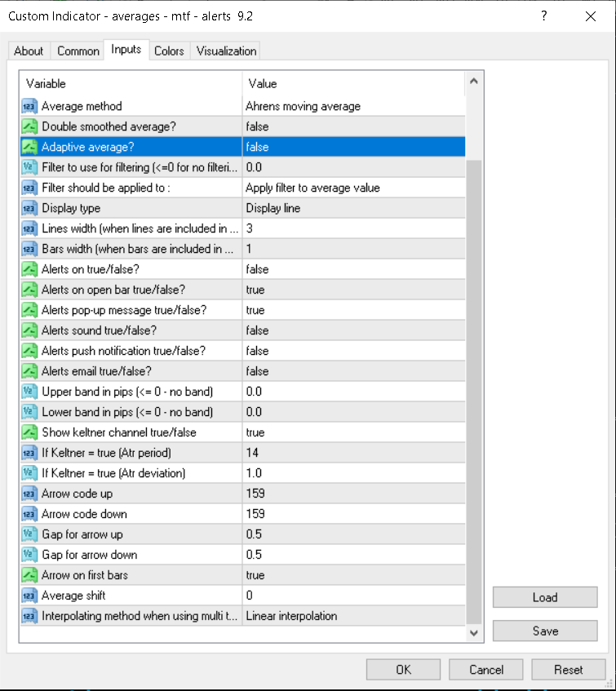Screen dimensions: 616x691
Task: Toggle Show keltner channel value
Action: click(353, 432)
